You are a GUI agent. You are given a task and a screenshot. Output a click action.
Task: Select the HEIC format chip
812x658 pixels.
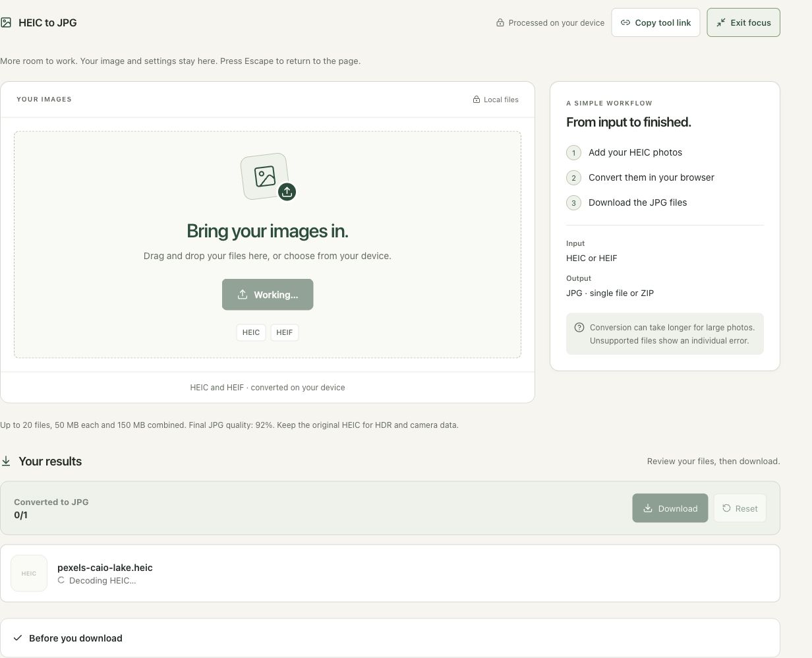click(251, 332)
